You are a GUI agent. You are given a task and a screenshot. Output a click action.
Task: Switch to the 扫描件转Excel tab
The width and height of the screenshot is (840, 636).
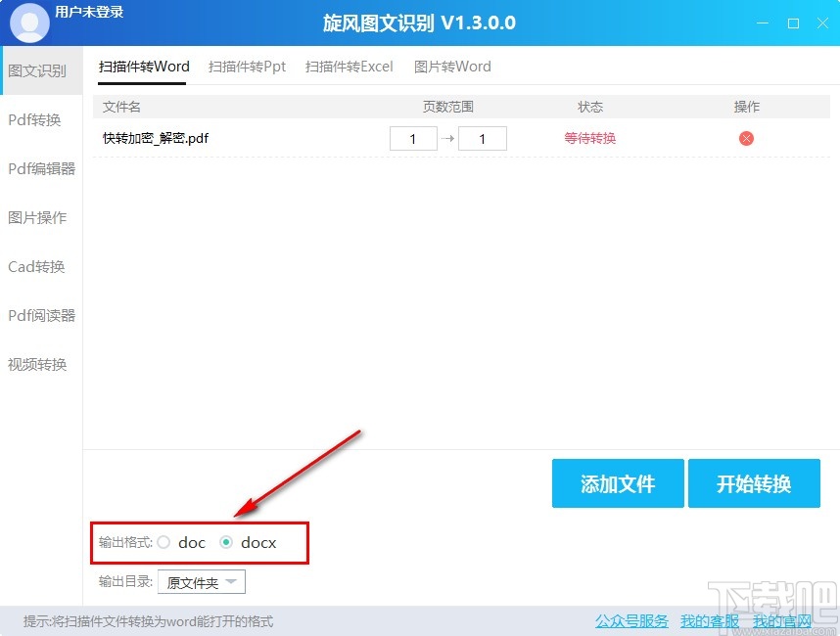(349, 67)
